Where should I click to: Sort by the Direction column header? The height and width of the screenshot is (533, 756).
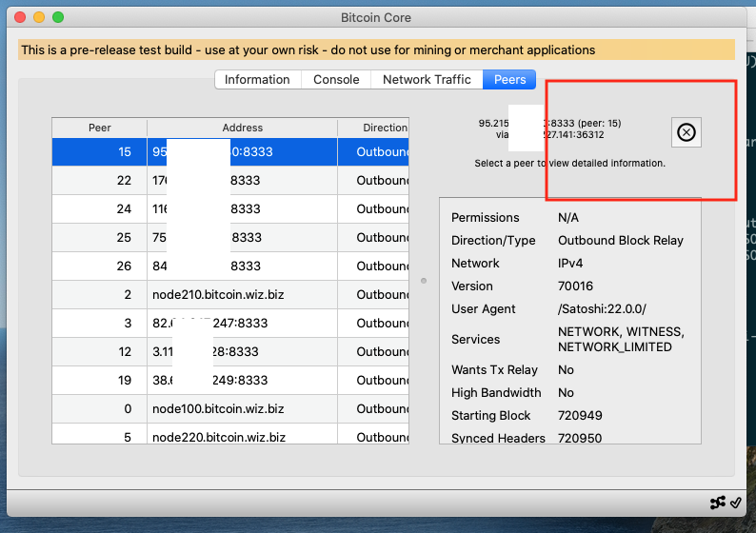(373, 128)
